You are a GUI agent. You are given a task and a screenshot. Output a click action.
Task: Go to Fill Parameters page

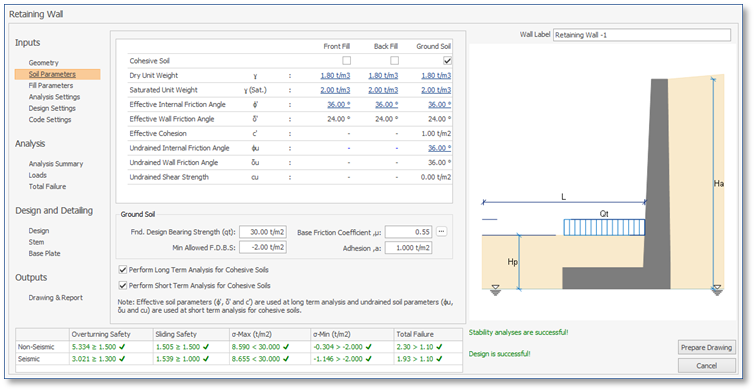point(51,85)
